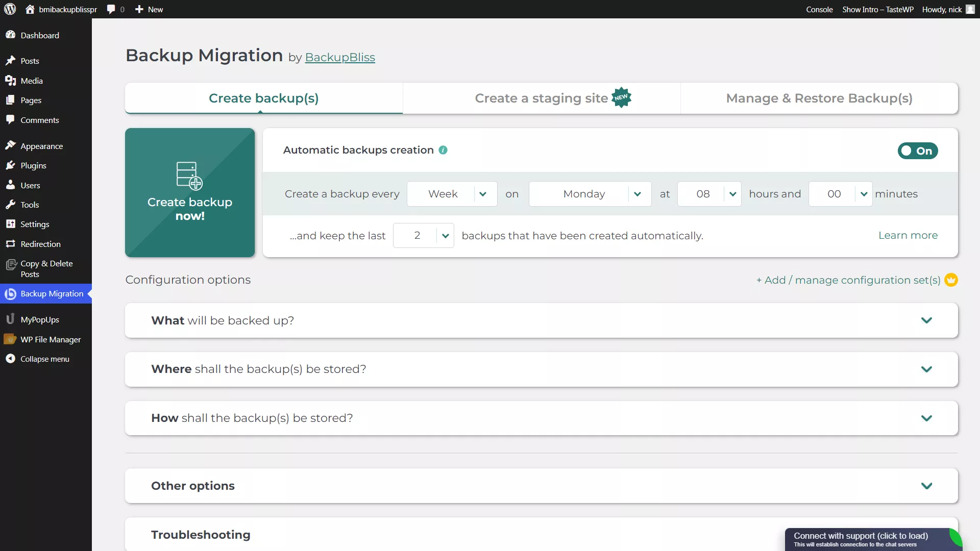
Task: Click the WP File Manager folder icon
Action: pos(10,339)
